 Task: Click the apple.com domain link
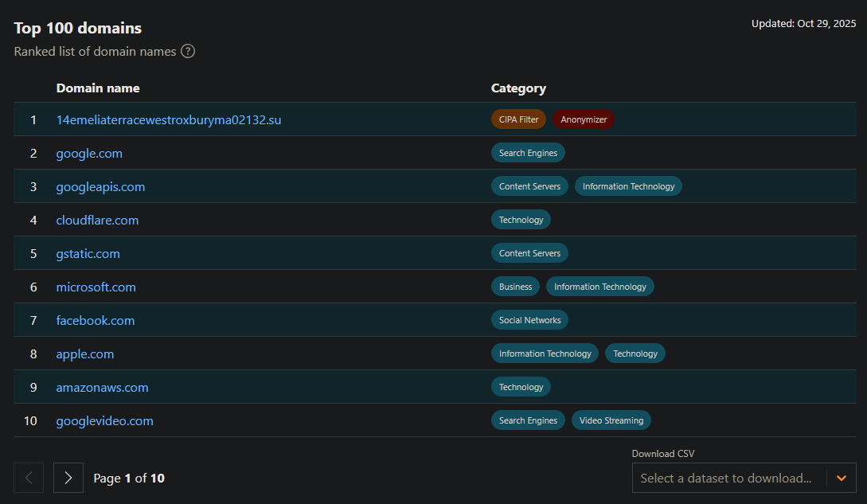(x=85, y=354)
